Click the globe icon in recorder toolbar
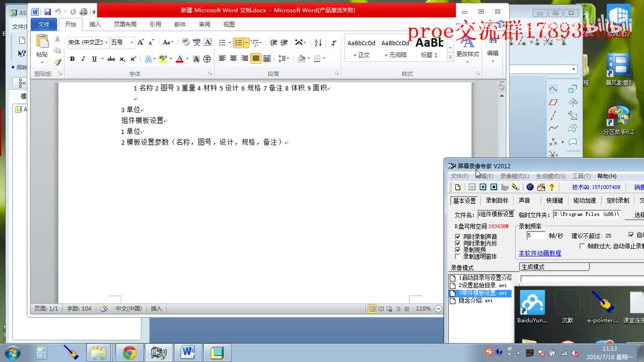This screenshot has width=644, height=362. tap(530, 187)
